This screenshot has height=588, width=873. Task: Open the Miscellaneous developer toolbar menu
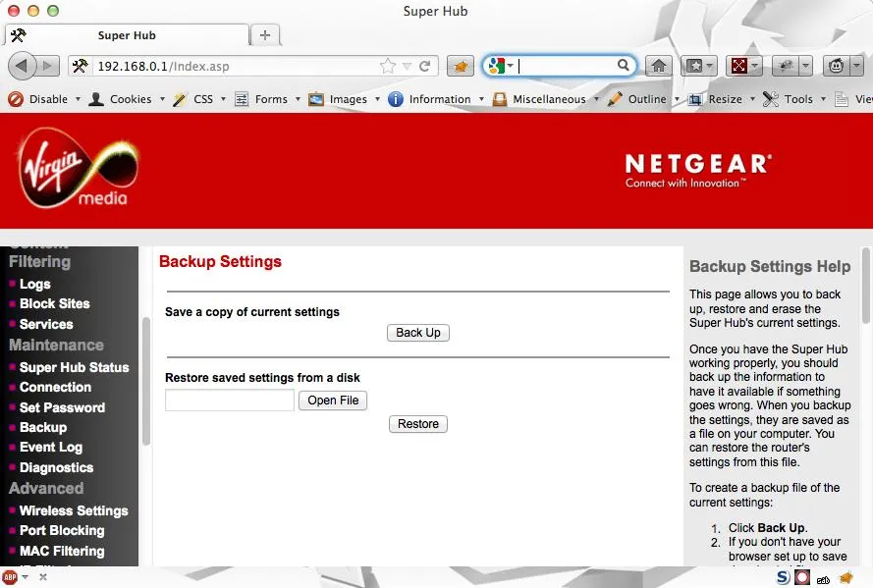[x=546, y=99]
